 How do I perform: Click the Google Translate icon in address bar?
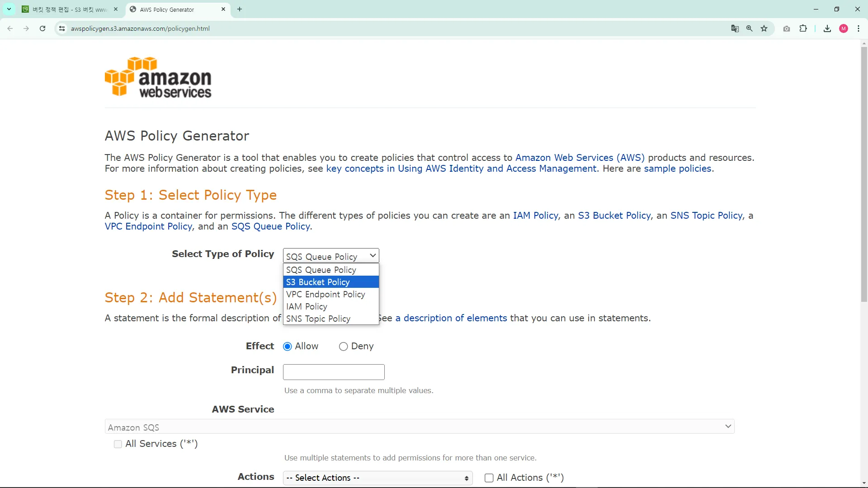pos(735,28)
